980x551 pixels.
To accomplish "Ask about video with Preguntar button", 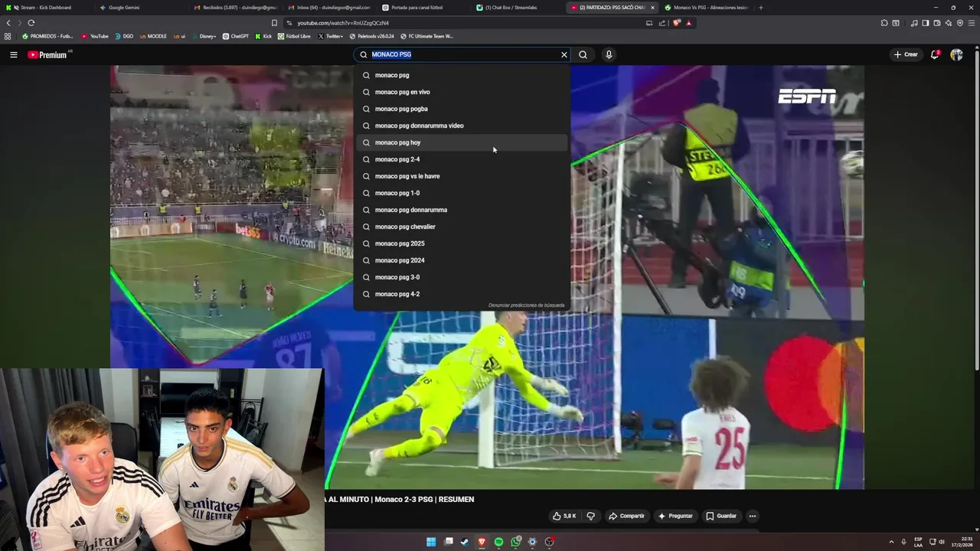I will 675,516.
